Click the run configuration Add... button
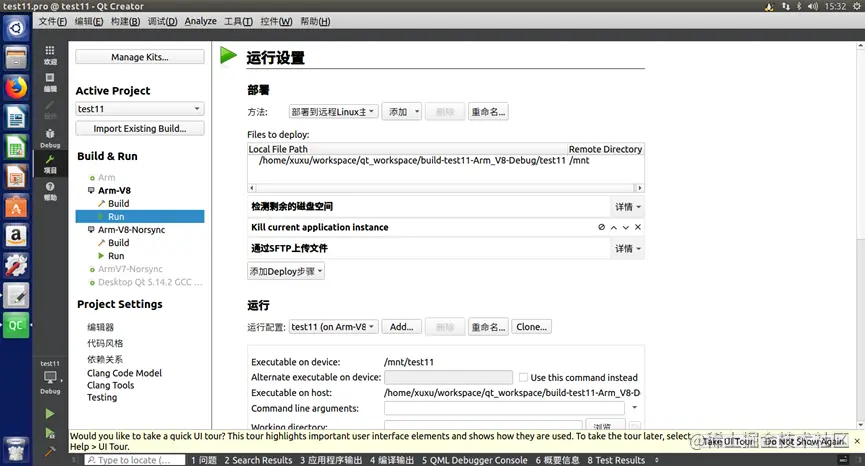Viewport: 865px width, 466px height. point(402,327)
